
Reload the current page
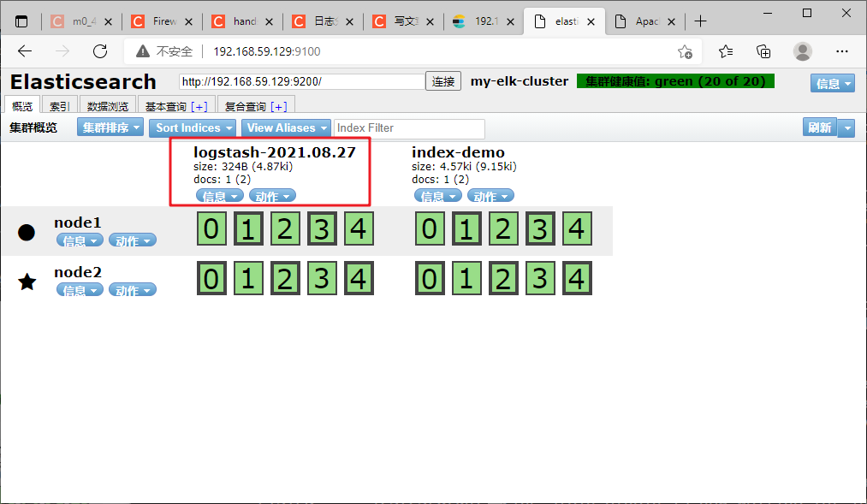click(x=100, y=51)
